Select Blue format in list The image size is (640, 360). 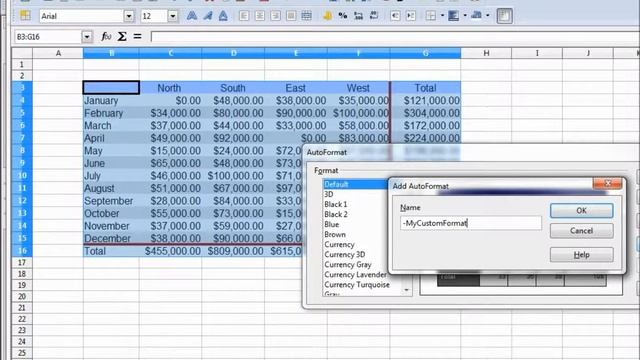coord(331,224)
